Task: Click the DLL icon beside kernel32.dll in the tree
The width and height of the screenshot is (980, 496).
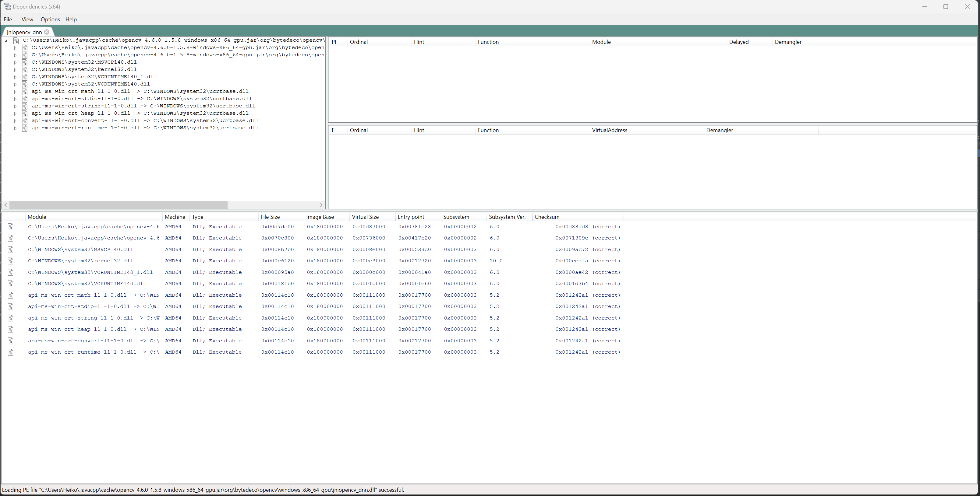Action: point(25,69)
